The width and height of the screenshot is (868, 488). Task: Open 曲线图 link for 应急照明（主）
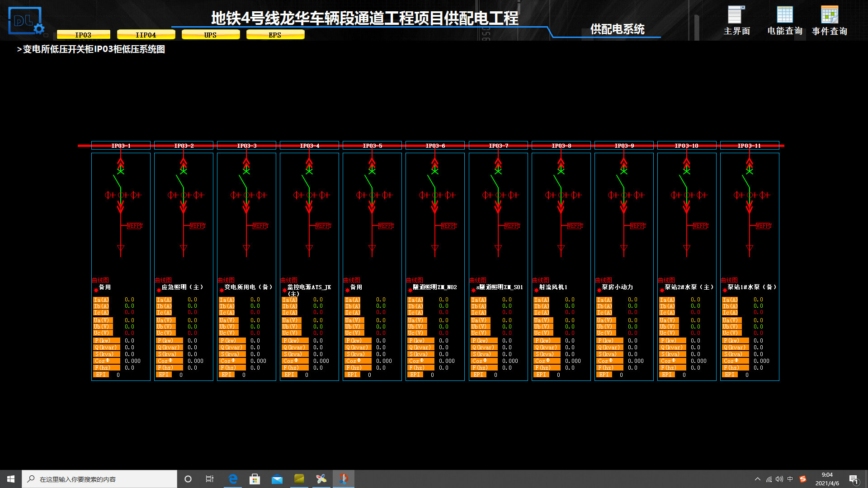[163, 280]
